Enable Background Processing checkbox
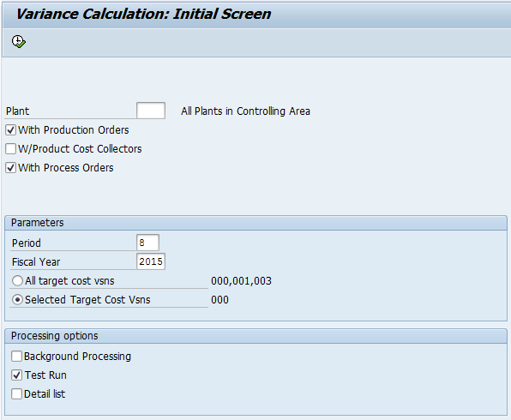The image size is (511, 420). click(16, 356)
